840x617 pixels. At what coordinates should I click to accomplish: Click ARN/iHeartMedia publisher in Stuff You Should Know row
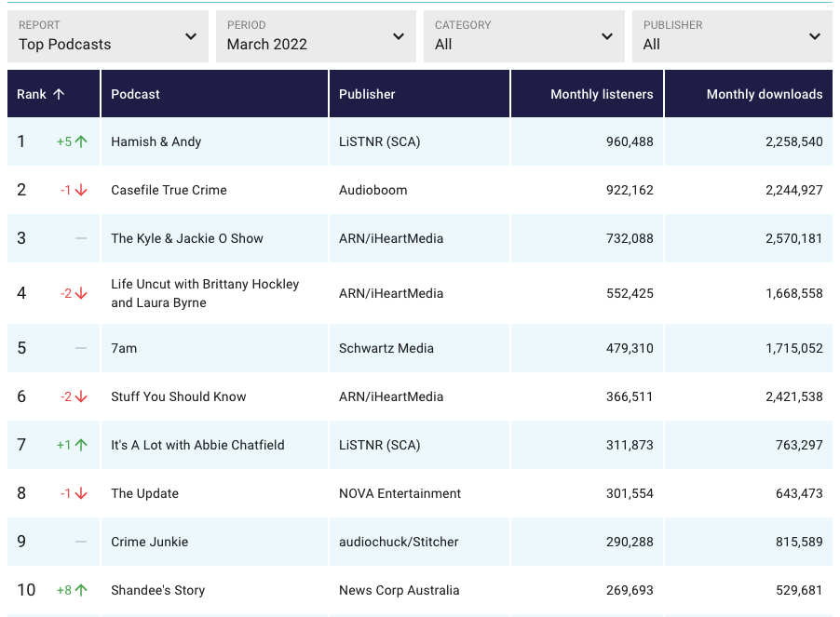(391, 396)
